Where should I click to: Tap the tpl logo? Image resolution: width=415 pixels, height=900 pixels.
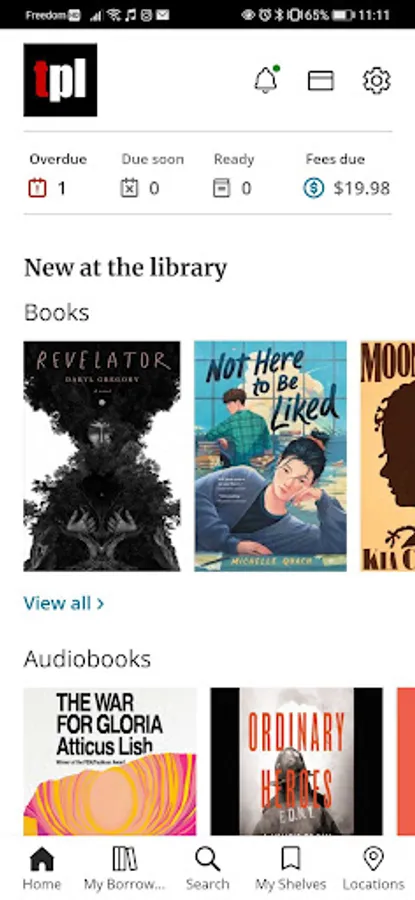coord(60,80)
